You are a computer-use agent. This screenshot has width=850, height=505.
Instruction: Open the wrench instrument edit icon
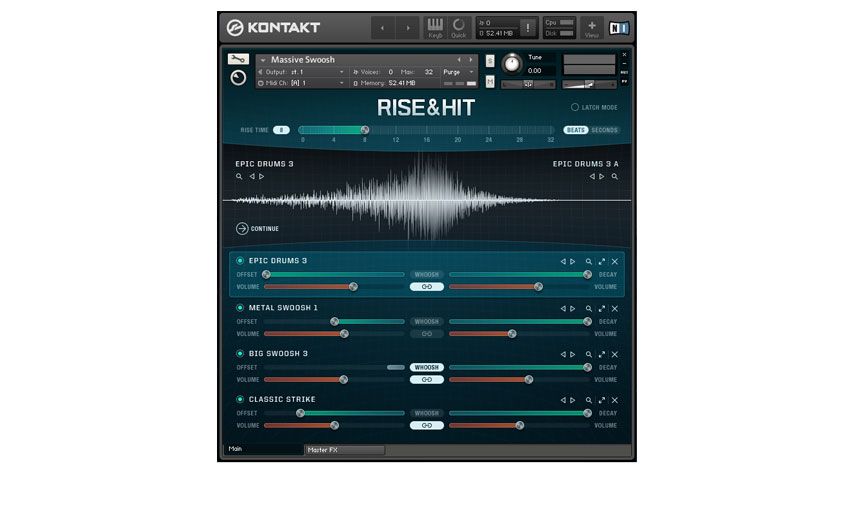coord(238,59)
